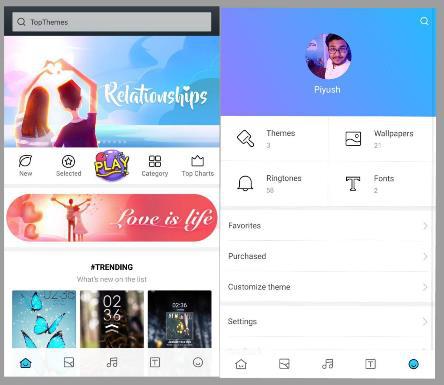Open the Fonts T tile
Image resolution: width=444 pixels, height=385 pixels.
tap(382, 184)
